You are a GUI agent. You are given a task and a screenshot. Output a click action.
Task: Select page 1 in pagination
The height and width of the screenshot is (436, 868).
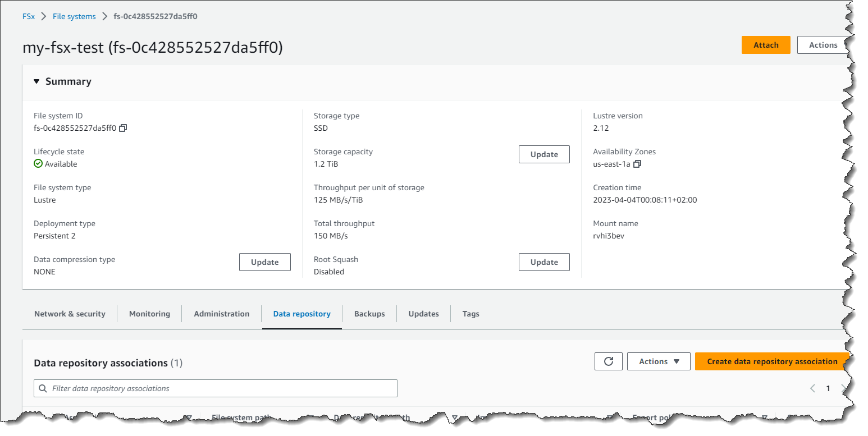(828, 388)
